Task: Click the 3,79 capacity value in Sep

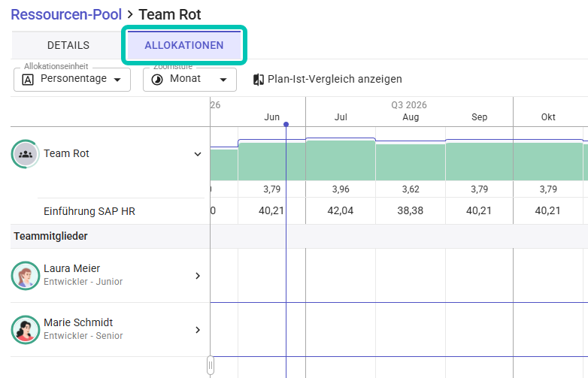Action: 479,189
